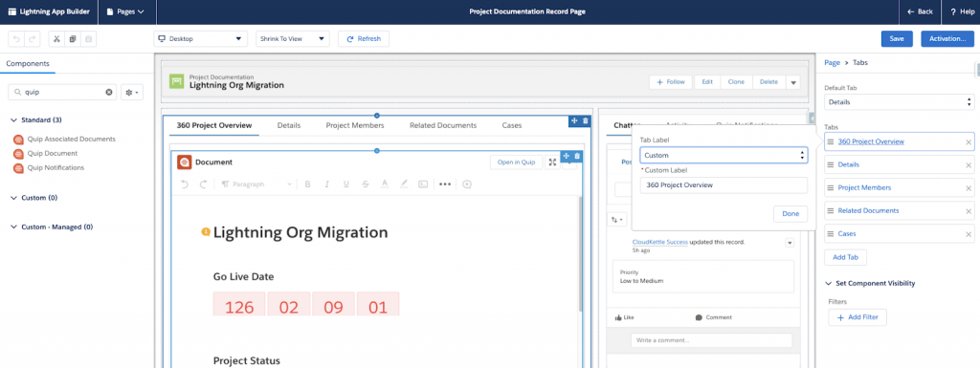
Task: Toggle strikethrough in Quip editor
Action: tap(365, 184)
